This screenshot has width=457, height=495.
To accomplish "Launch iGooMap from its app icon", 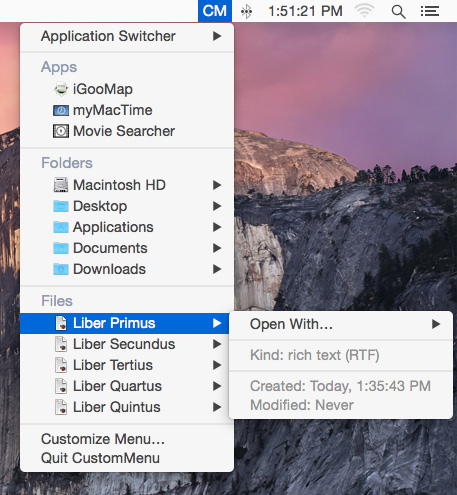I will [61, 89].
